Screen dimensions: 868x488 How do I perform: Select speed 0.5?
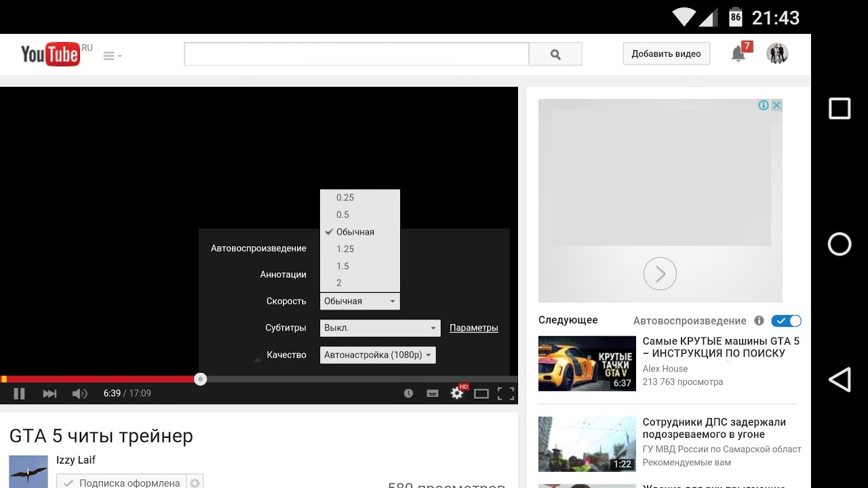pos(360,215)
